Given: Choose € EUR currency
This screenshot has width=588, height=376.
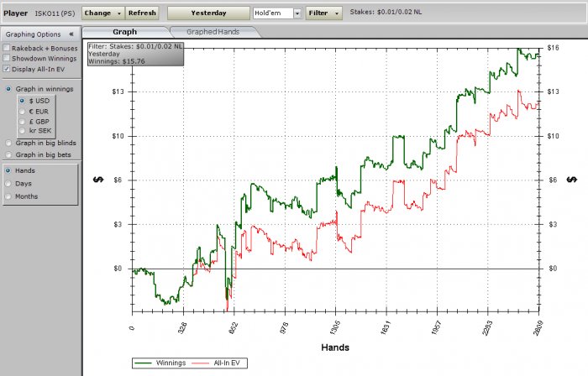Looking at the screenshot, I should [x=22, y=112].
